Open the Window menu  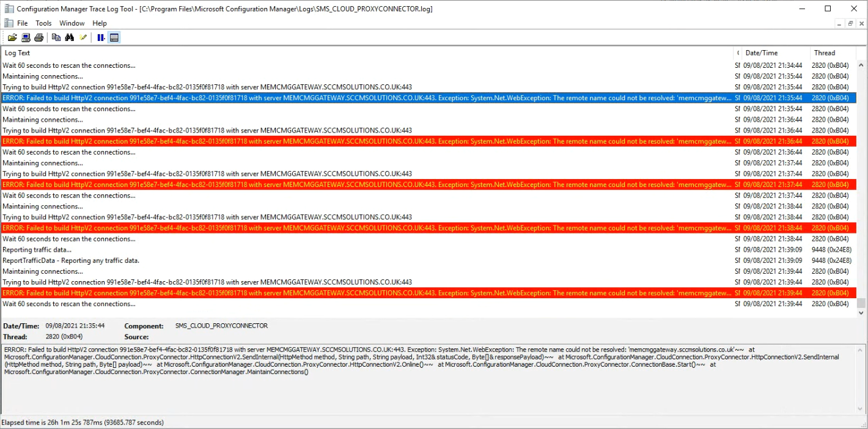72,23
